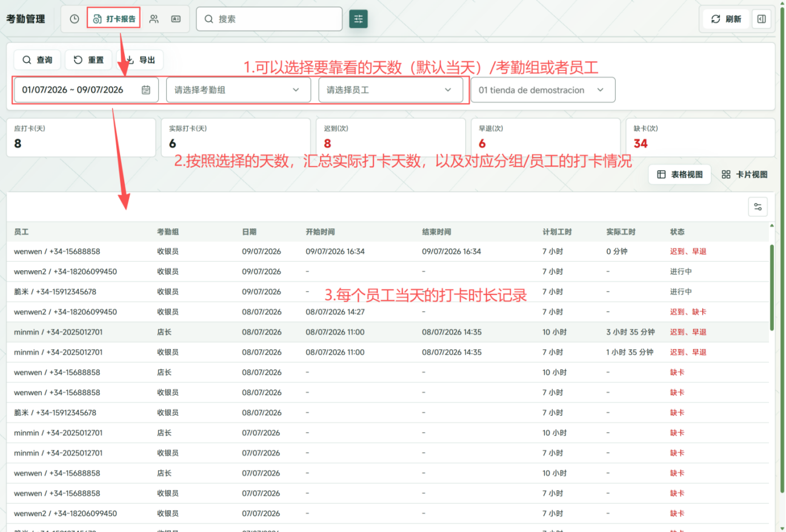Viewport: 786px width, 532px height.
Task: Click the 刷新 refresh button
Action: point(726,19)
